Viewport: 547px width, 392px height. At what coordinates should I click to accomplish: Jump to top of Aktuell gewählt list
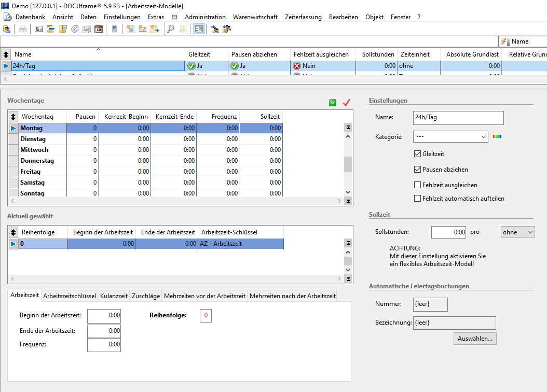click(348, 243)
